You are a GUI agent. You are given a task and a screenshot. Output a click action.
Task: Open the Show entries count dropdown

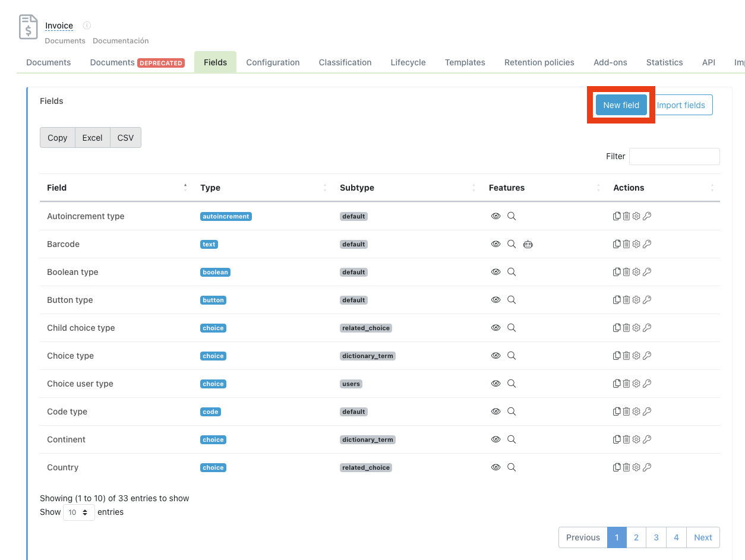pyautogui.click(x=78, y=512)
